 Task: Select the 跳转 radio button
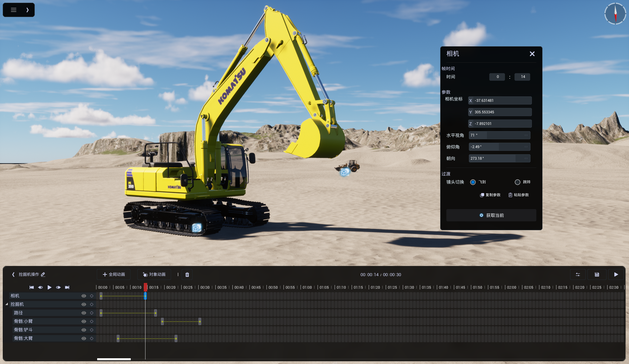click(518, 182)
